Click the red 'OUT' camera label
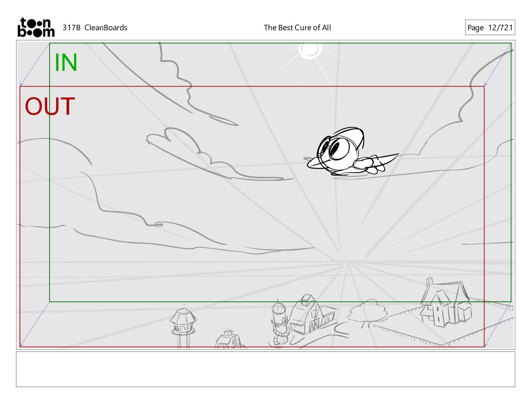 point(50,106)
